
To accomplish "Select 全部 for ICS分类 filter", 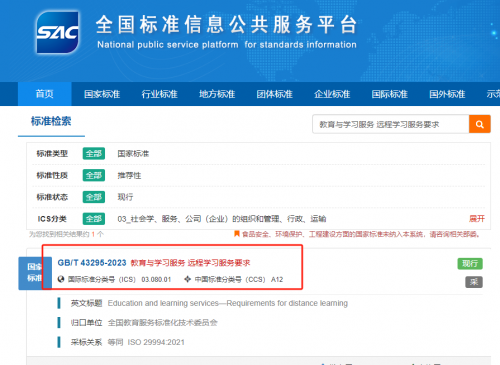I will click(94, 219).
